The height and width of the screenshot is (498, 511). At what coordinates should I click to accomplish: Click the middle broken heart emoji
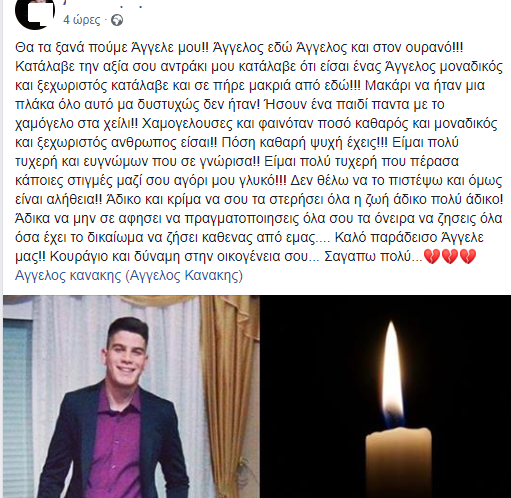(450, 256)
